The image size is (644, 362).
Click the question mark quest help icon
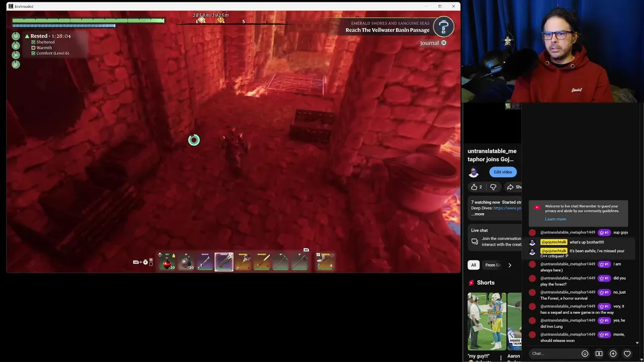pyautogui.click(x=444, y=27)
